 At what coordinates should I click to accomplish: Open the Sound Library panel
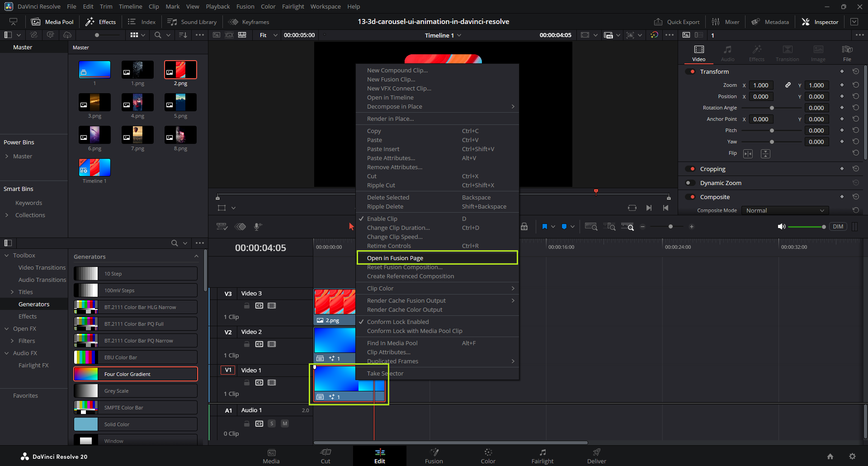[x=192, y=22]
